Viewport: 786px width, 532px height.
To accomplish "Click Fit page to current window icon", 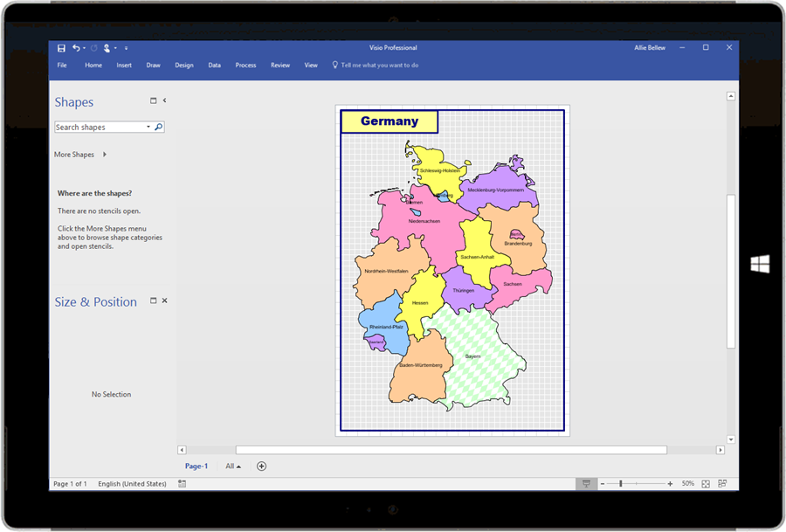I will [706, 484].
